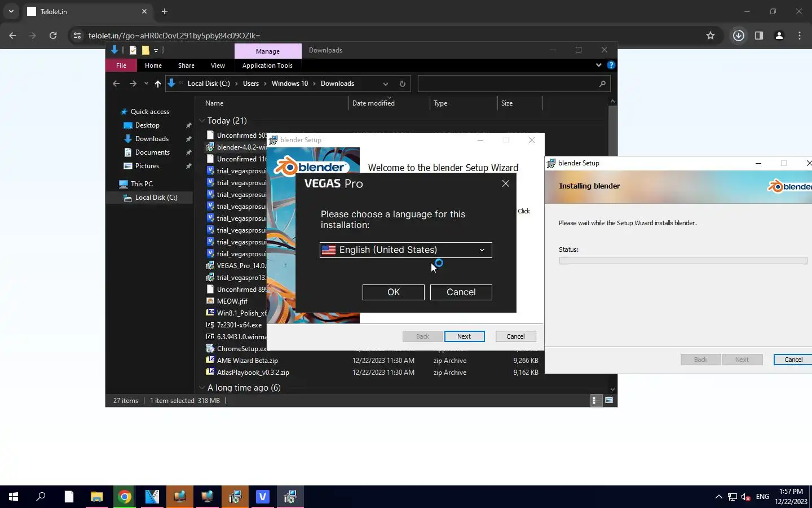The height and width of the screenshot is (508, 812).
Task: Click the Properties icon in Explorer's quick access toolbar
Action: pyautogui.click(x=133, y=50)
